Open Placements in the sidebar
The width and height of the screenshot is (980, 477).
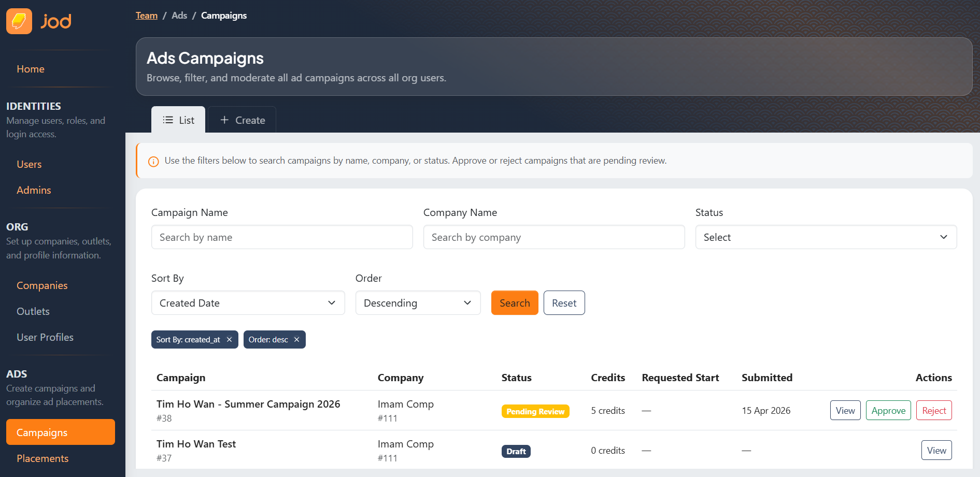pyautogui.click(x=42, y=458)
